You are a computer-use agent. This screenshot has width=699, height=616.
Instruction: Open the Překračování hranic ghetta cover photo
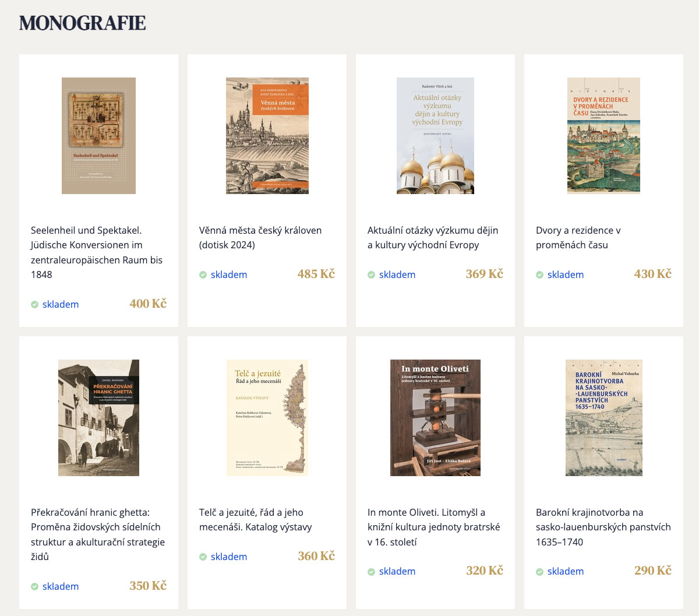[98, 418]
